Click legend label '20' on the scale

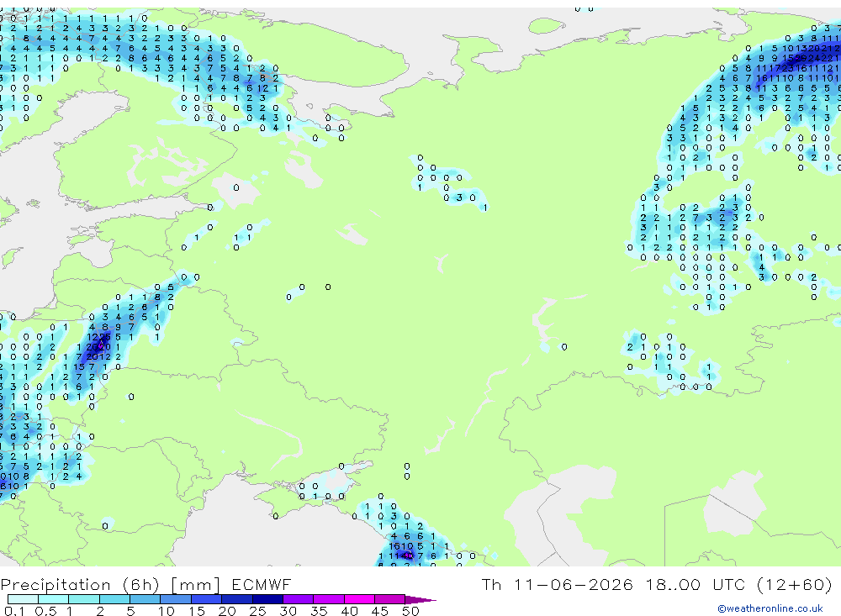coord(227,611)
